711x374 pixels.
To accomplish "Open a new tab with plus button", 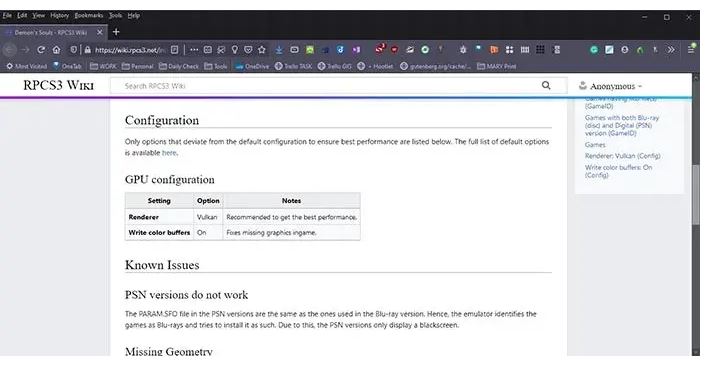I will click(x=116, y=32).
